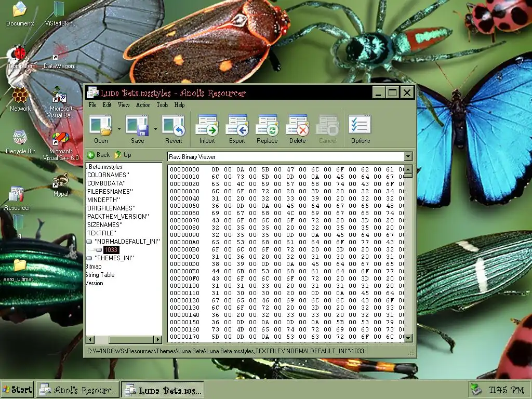Screen dimensions: 532x399
Task: Go Up one level in tree
Action: [x=123, y=155]
